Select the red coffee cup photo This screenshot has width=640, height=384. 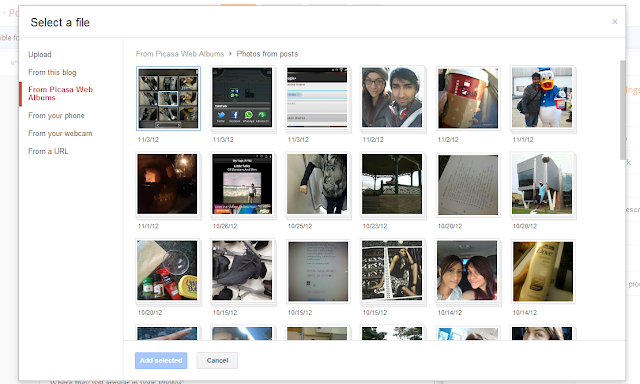click(468, 98)
